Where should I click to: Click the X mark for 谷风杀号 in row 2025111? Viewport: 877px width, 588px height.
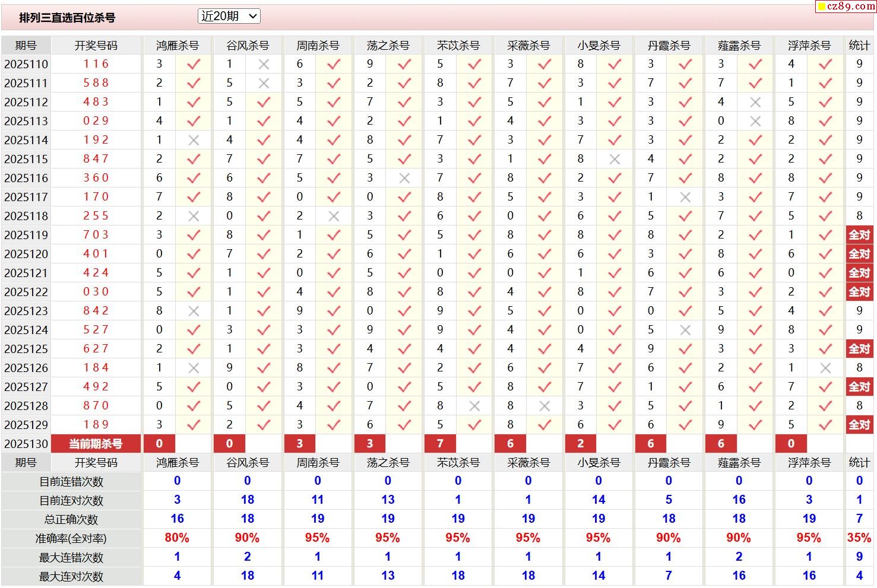point(264,83)
